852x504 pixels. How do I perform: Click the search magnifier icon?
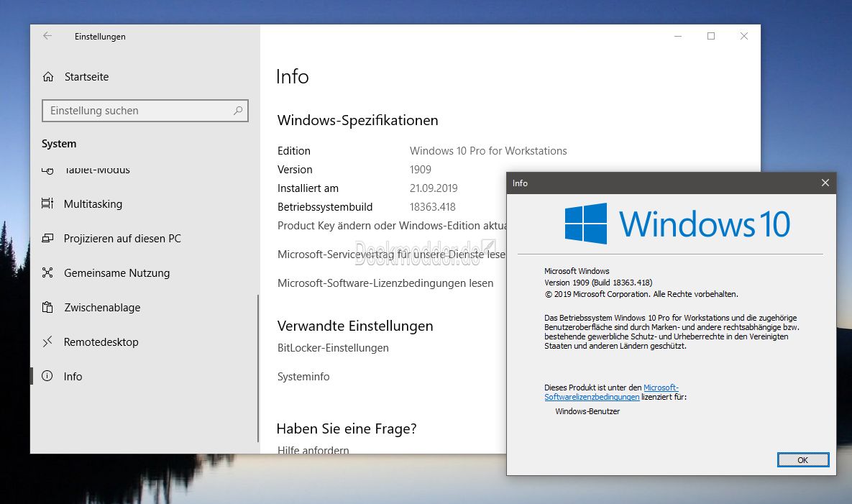coord(238,110)
